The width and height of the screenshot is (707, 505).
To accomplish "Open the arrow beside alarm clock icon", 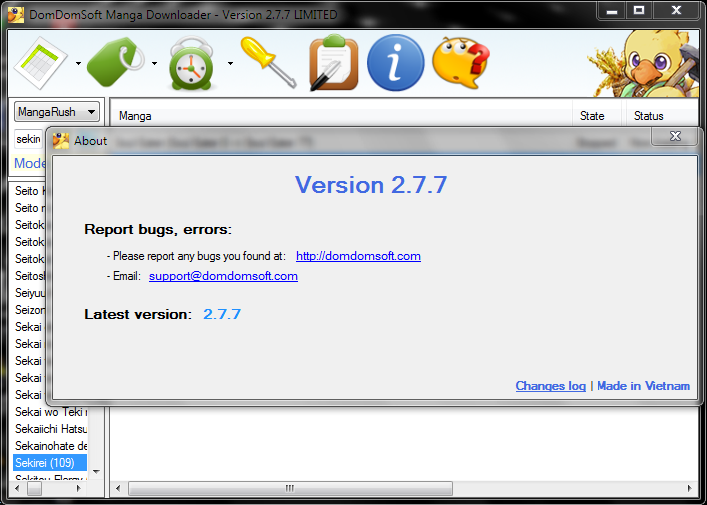I will tap(230, 64).
